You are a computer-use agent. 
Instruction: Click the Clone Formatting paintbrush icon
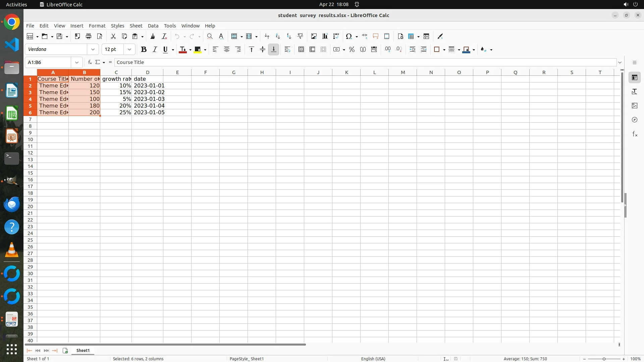click(x=153, y=37)
